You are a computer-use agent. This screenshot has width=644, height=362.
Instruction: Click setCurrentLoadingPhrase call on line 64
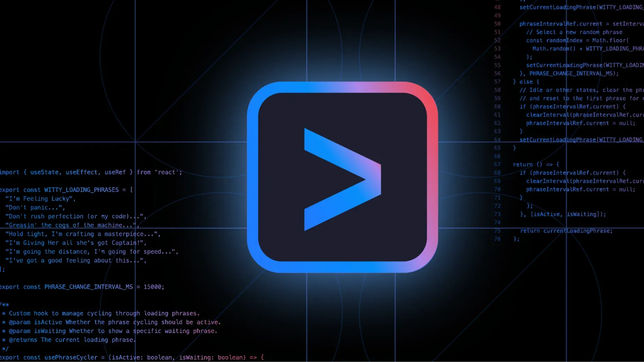582,140
